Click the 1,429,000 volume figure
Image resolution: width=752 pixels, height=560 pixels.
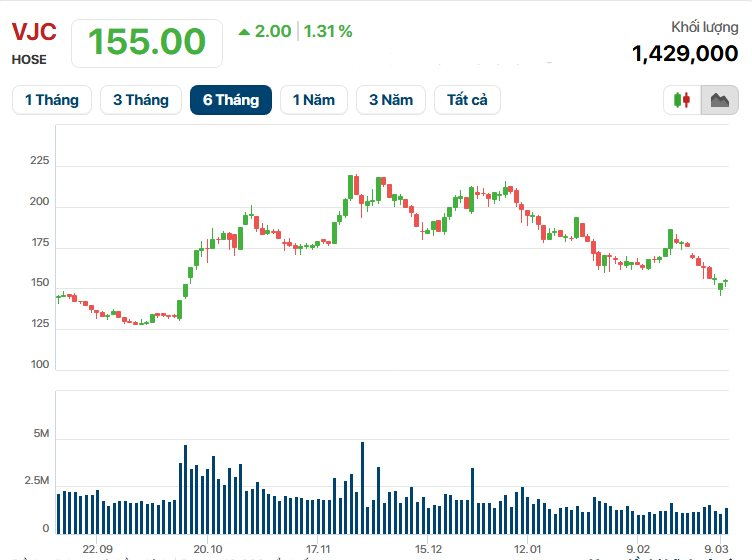(685, 53)
